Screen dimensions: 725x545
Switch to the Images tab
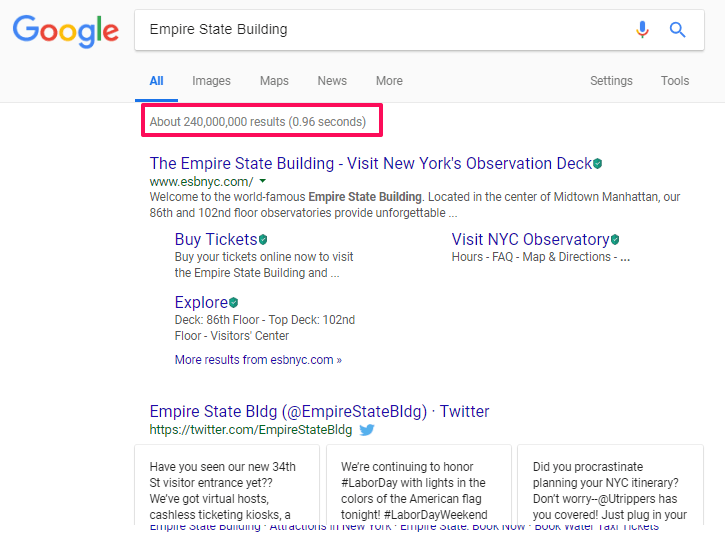point(211,81)
